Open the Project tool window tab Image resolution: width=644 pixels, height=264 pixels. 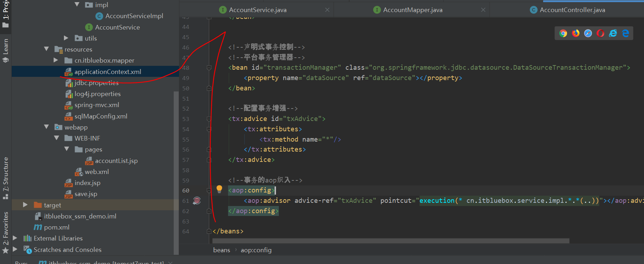click(x=5, y=14)
